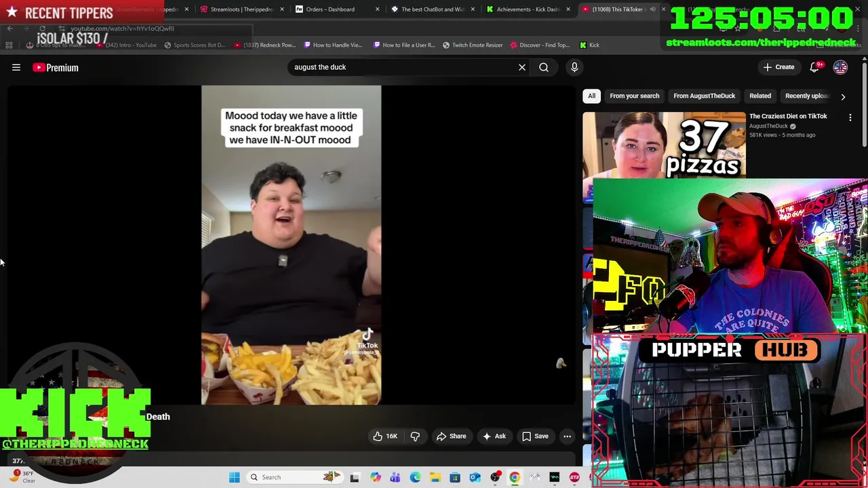868x488 pixels.
Task: Open the browser apps grid on bookmarks bar
Action: coord(9,45)
